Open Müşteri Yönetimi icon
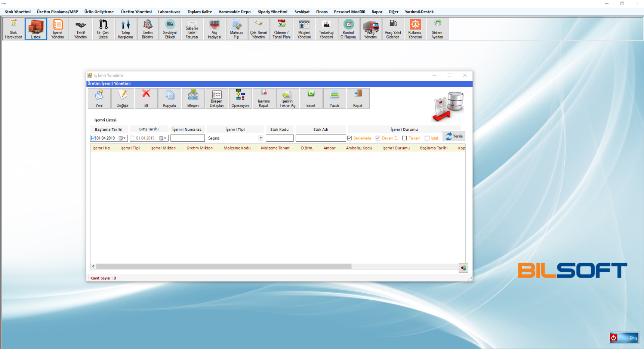 [304, 29]
